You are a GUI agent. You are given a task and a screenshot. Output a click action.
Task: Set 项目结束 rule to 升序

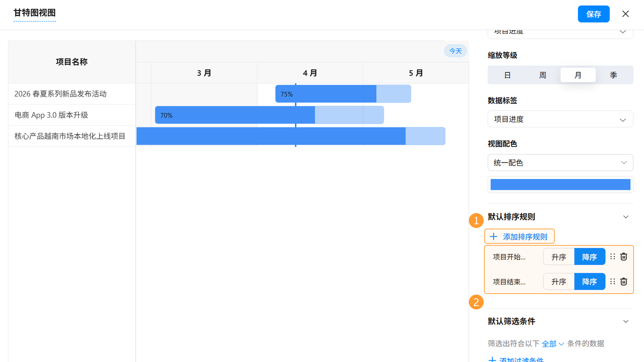coord(558,282)
